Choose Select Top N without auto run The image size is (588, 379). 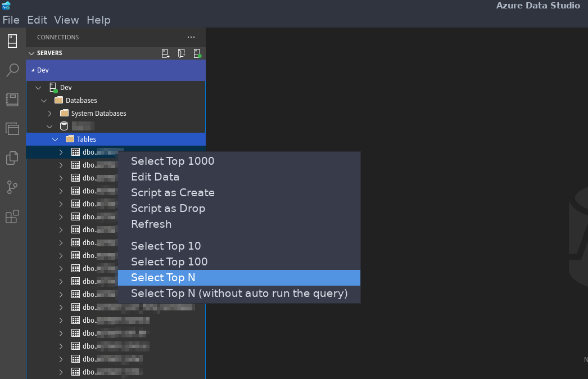click(239, 293)
